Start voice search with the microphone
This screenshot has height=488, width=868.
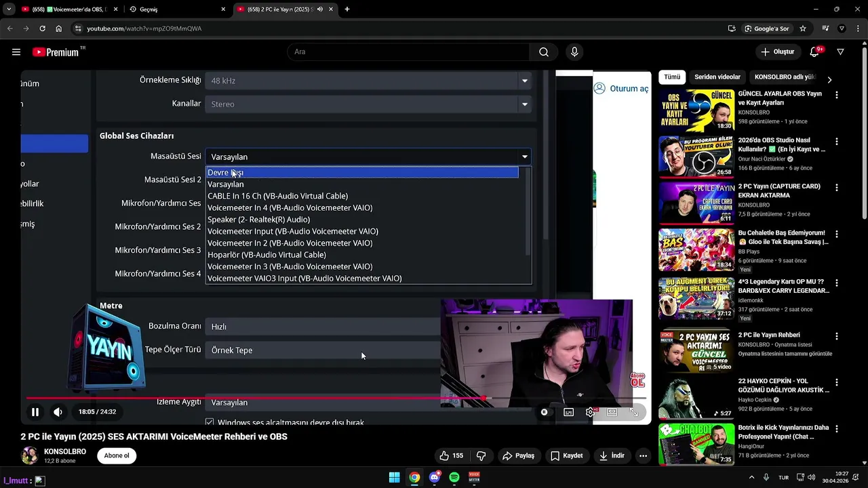coord(574,52)
